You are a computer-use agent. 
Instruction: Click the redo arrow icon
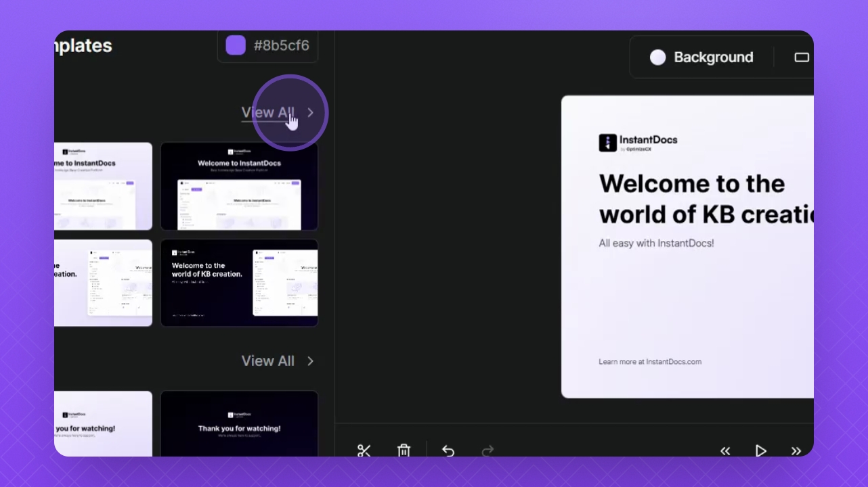coord(487,451)
